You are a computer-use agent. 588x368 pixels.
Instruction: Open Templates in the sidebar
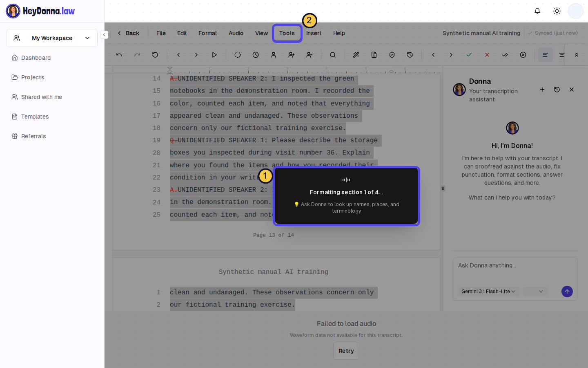tap(52, 117)
